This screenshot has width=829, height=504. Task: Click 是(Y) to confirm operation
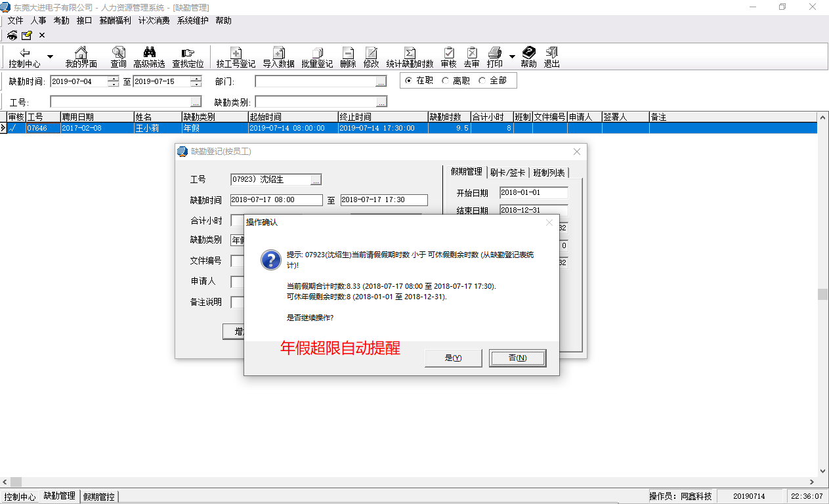click(x=453, y=358)
